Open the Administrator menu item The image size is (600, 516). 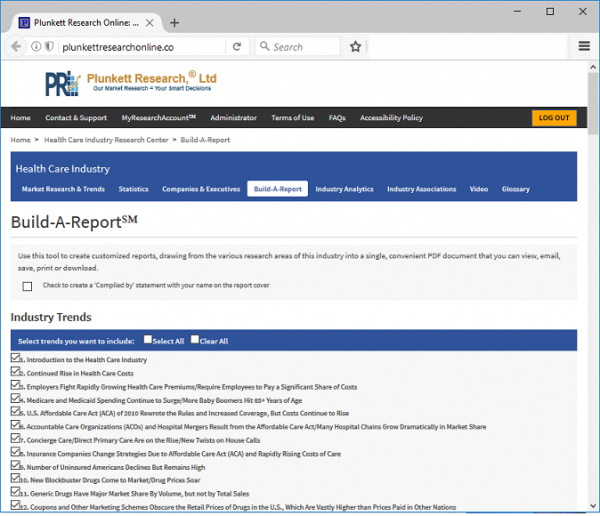click(x=233, y=118)
